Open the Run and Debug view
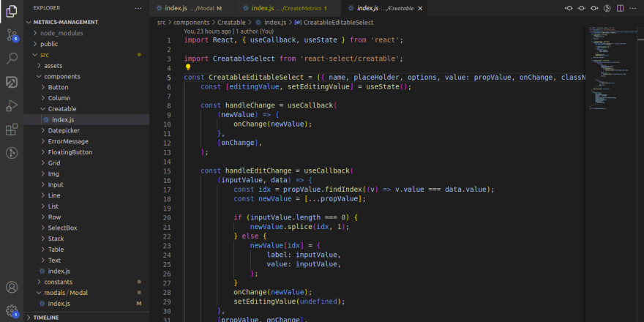Image resolution: width=644 pixels, height=322 pixels. tap(12, 106)
